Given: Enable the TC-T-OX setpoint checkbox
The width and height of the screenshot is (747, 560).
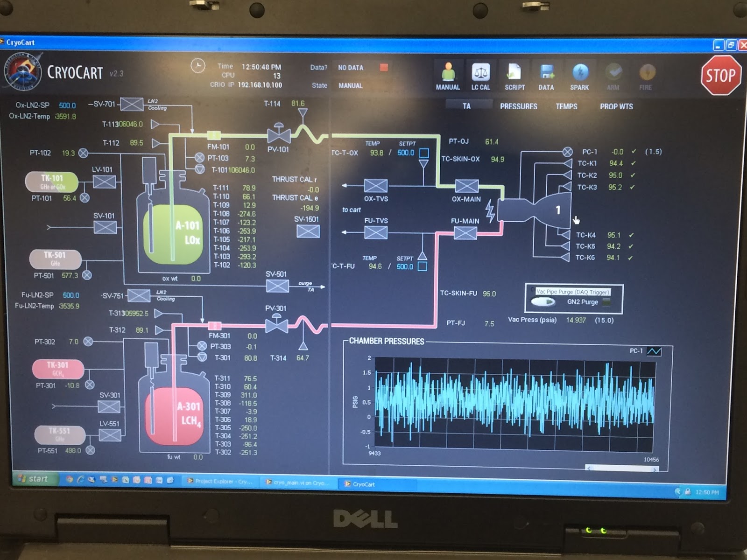Looking at the screenshot, I should point(423,152).
